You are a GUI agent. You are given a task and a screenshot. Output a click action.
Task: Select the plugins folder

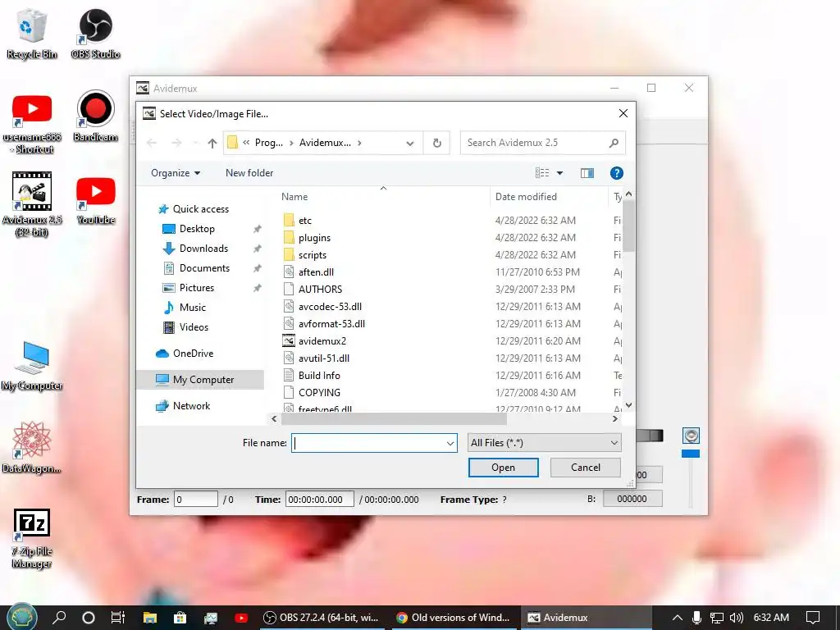[x=314, y=238]
